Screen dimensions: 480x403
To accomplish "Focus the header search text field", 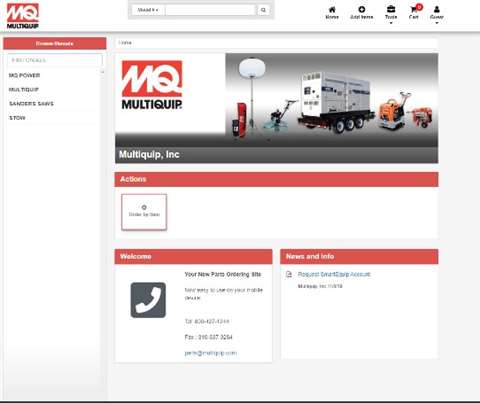I will 210,10.
